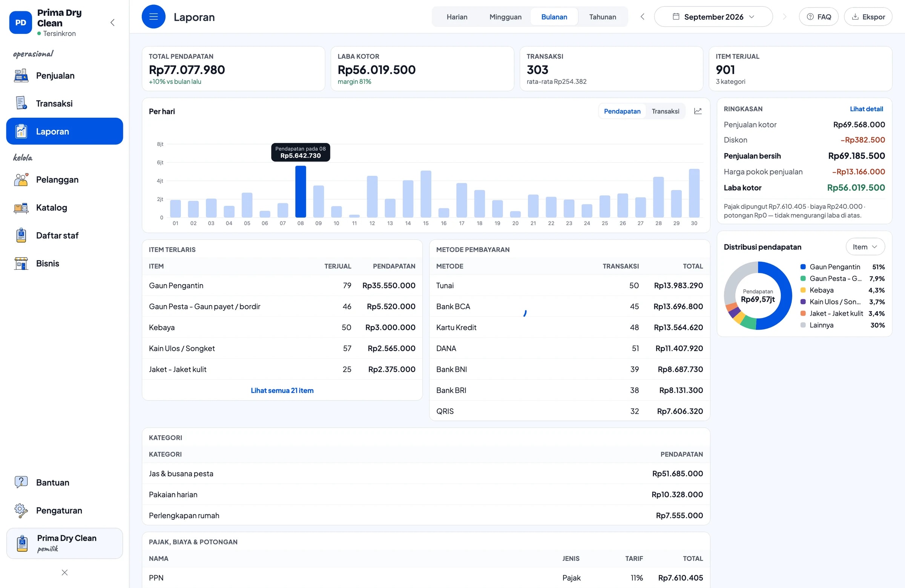
Task: Select the Laporan sidebar item
Action: point(64,131)
